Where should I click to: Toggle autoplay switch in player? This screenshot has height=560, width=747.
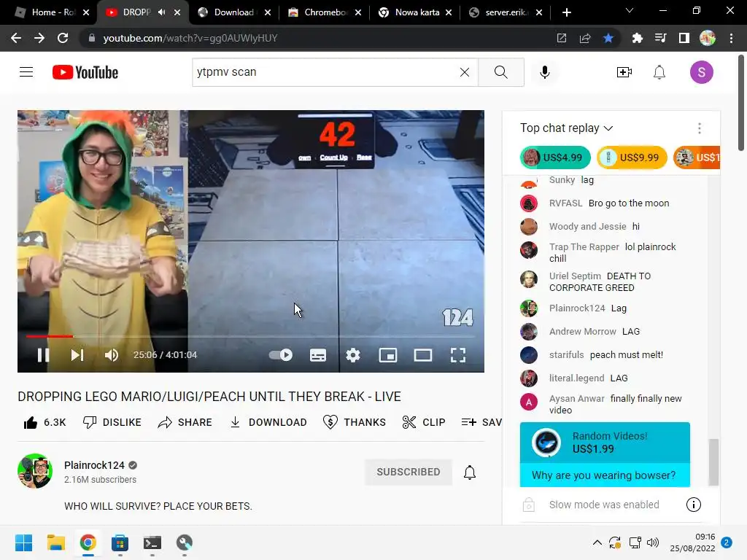[x=281, y=355]
